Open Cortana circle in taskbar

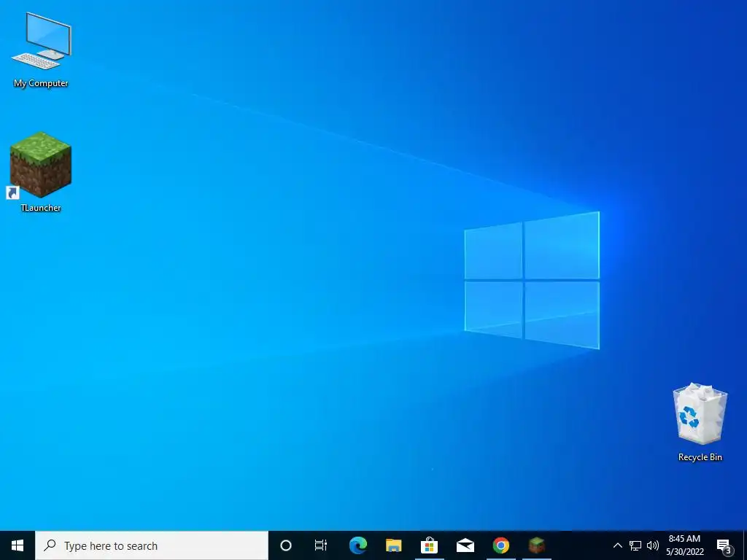point(286,545)
